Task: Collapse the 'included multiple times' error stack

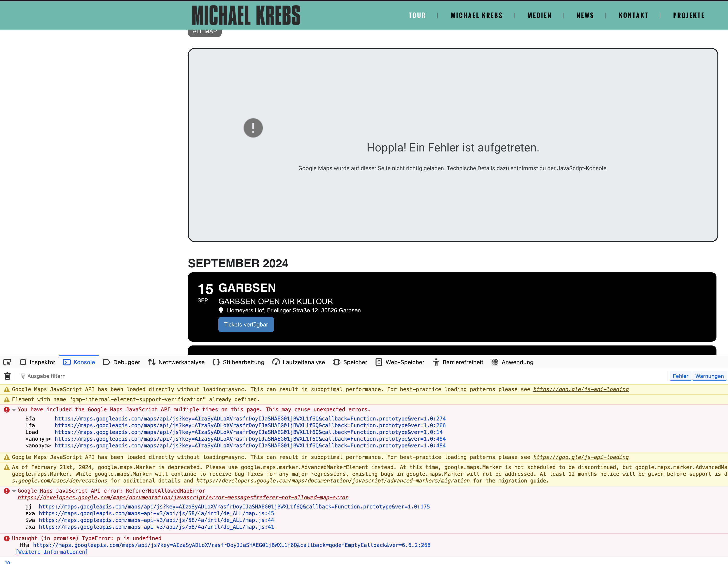Action: coord(14,410)
